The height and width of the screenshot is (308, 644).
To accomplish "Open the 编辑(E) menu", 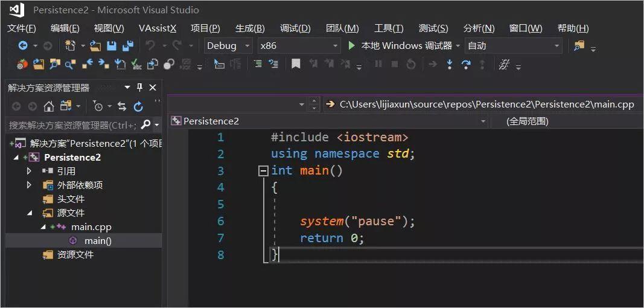I will [65, 28].
